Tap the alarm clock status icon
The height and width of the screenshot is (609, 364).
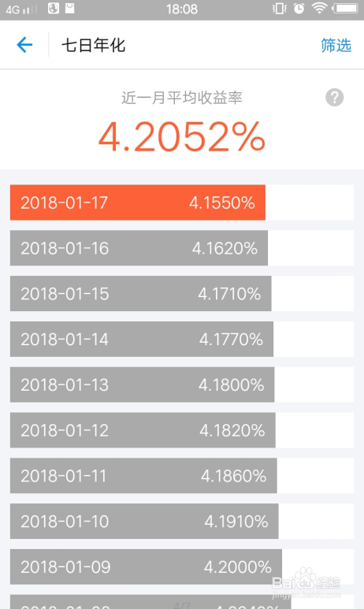(x=299, y=8)
